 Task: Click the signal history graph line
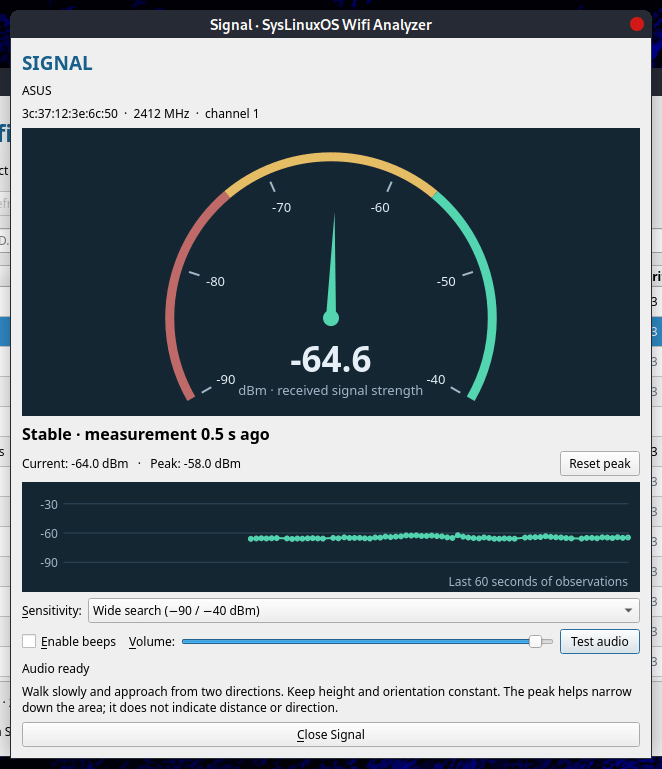coord(439,537)
